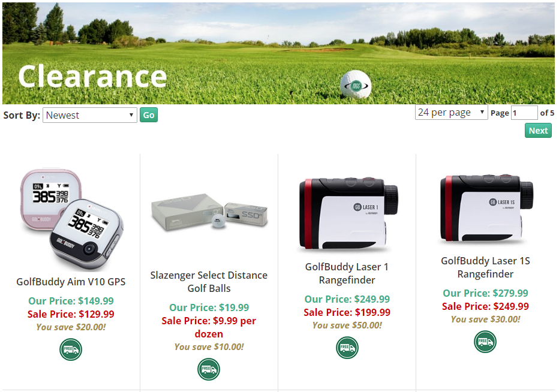The width and height of the screenshot is (559, 392).
Task: Open GolfBuddy Laser 1 Rangefinder image
Action: [x=347, y=213]
